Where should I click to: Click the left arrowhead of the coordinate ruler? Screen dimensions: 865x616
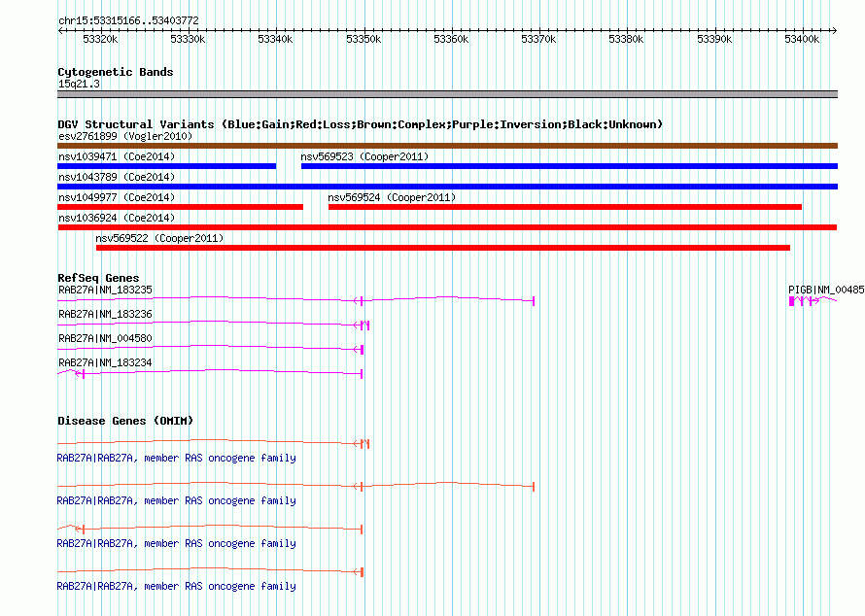[x=60, y=30]
